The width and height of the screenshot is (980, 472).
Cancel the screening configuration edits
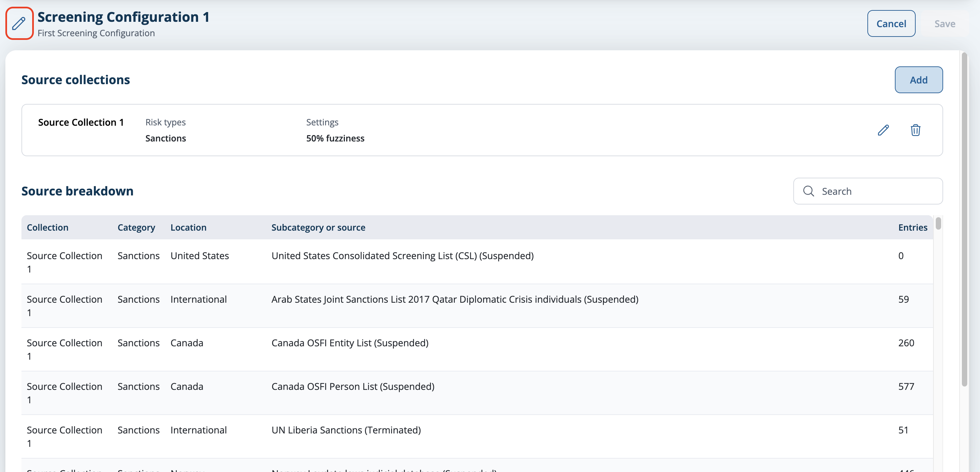[x=891, y=23]
